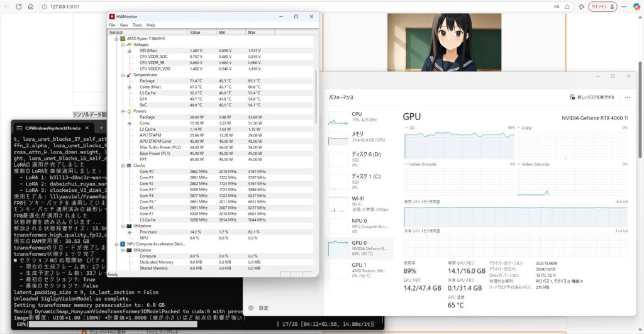The height and width of the screenshot is (334, 644).
Task: Expand the Cores (Max) temperature row
Action: pos(129,87)
